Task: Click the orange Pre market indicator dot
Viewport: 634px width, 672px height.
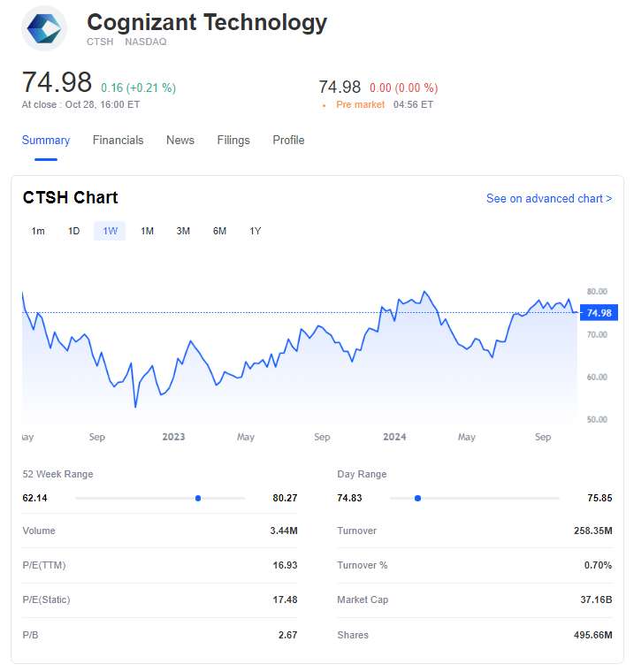Action: tap(325, 105)
